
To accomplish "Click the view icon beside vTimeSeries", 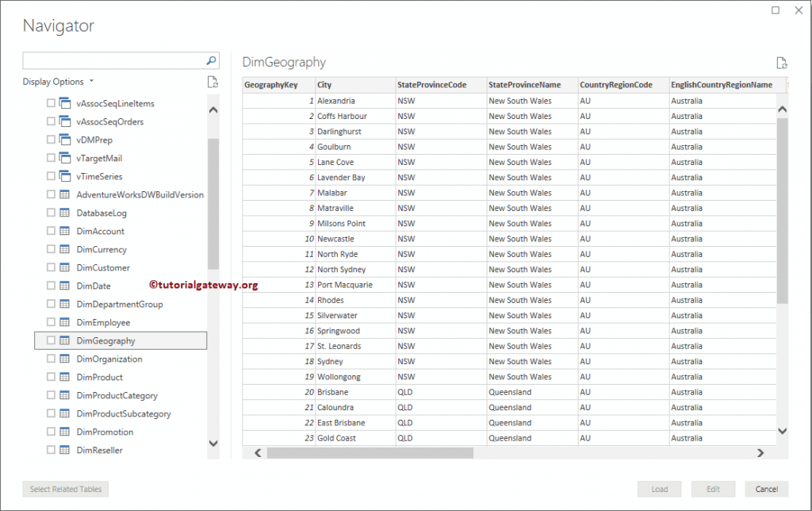I will coord(63,176).
